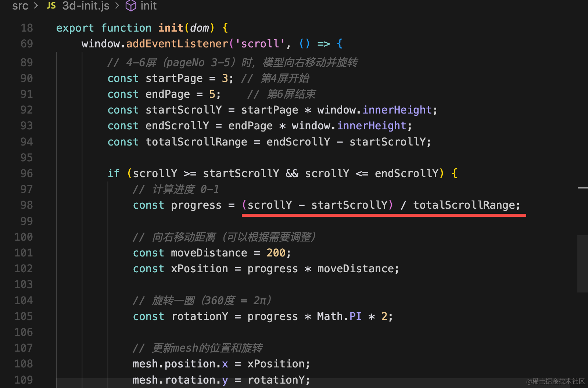Image resolution: width=588 pixels, height=388 pixels.
Task: Click the comment on line 104
Action: click(x=202, y=301)
